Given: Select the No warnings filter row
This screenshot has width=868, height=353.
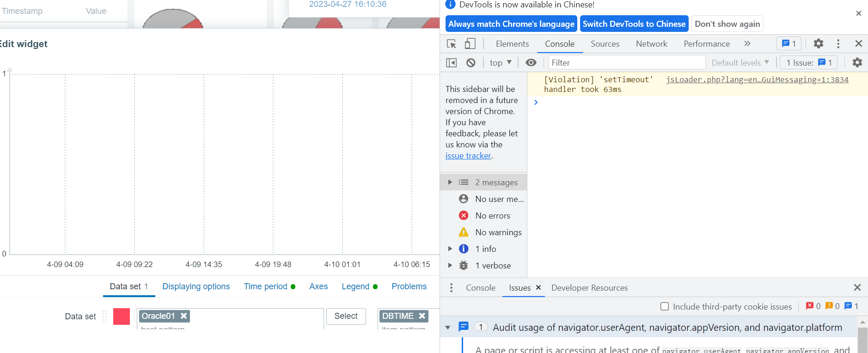Looking at the screenshot, I should pos(483,232).
